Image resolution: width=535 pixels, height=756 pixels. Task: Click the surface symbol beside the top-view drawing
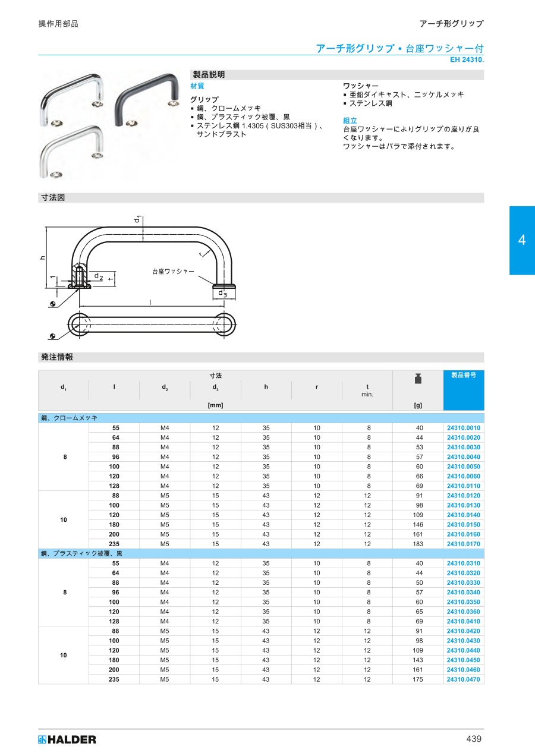click(53, 336)
